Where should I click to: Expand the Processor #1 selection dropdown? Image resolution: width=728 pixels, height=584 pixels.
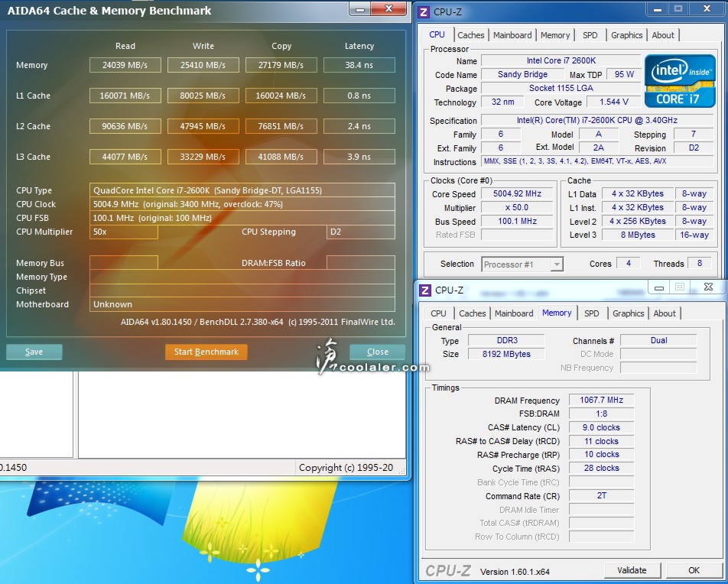[556, 264]
